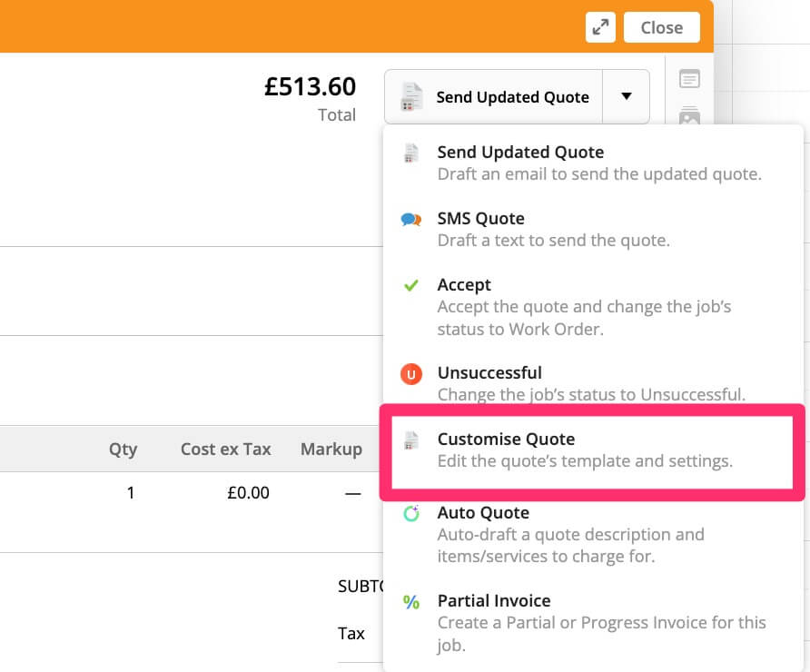Open the photos icon in right sidebar

689,116
